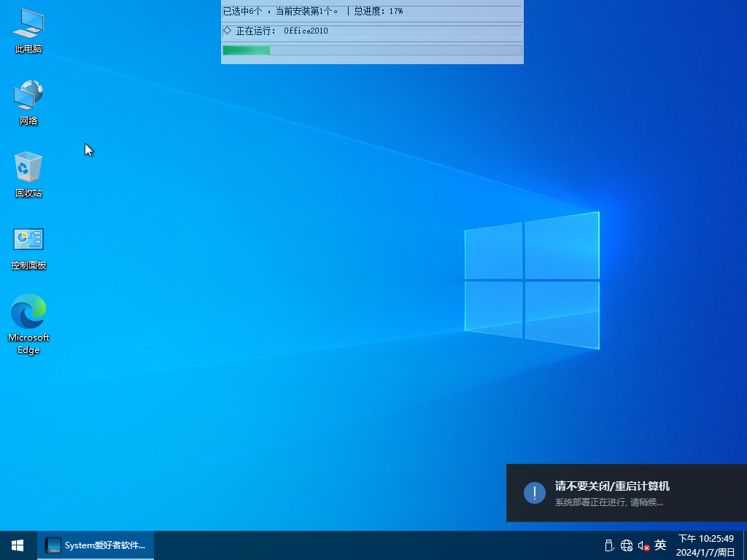Select the 控制面板 desktop icon
The height and width of the screenshot is (560, 747).
(28, 249)
